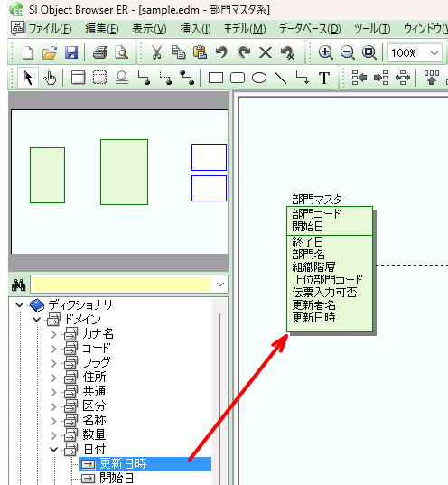Screen dimensions: 448x485
Task: Select the Rectangle shape tool
Action: pos(216,78)
